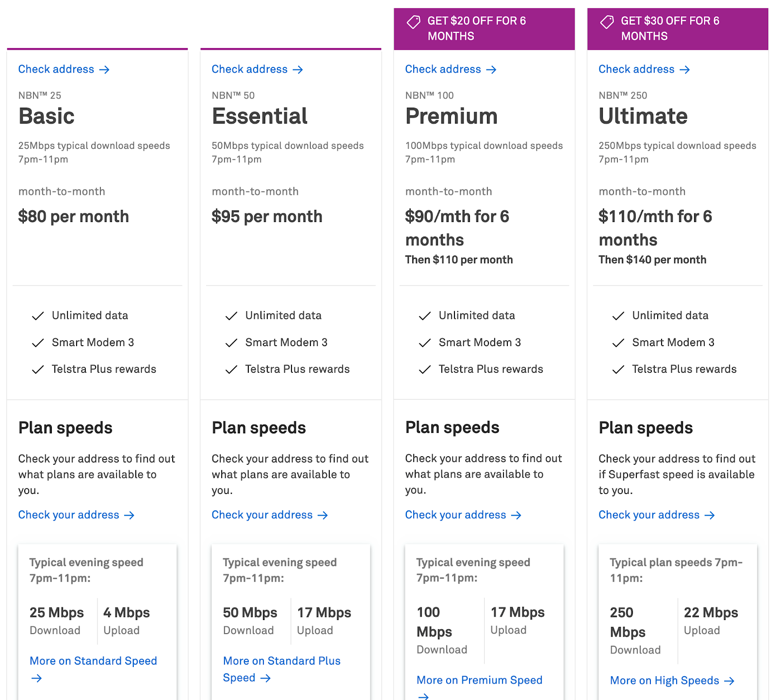Image resolution: width=776 pixels, height=700 pixels.
Task: Click the tag icon on the $20 off banner
Action: pyautogui.click(x=413, y=22)
